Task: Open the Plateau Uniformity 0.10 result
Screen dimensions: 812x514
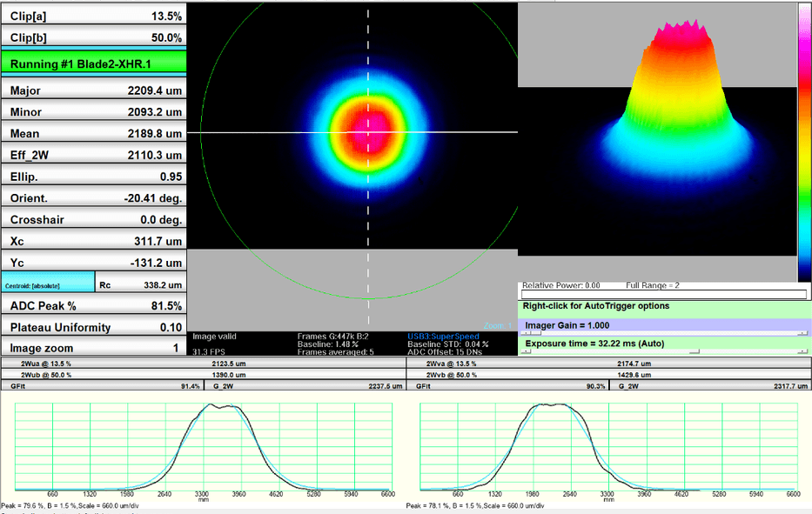Action: point(94,327)
